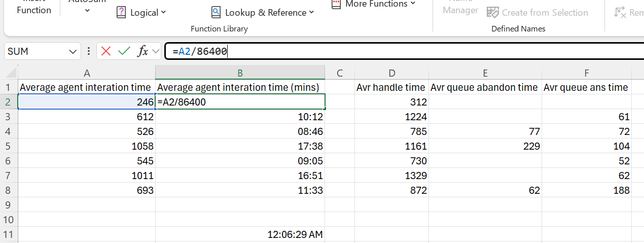This screenshot has width=644, height=243.
Task: Select column D header
Action: coord(391,73)
